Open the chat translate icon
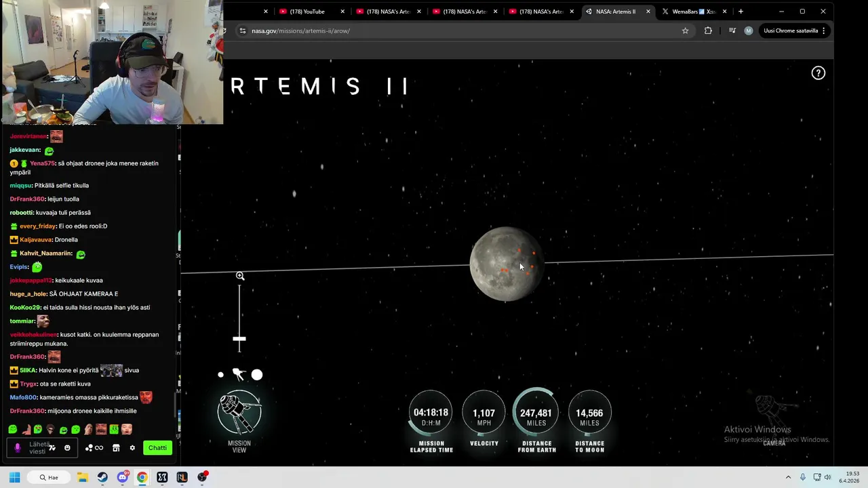The image size is (868, 488). coord(52,448)
